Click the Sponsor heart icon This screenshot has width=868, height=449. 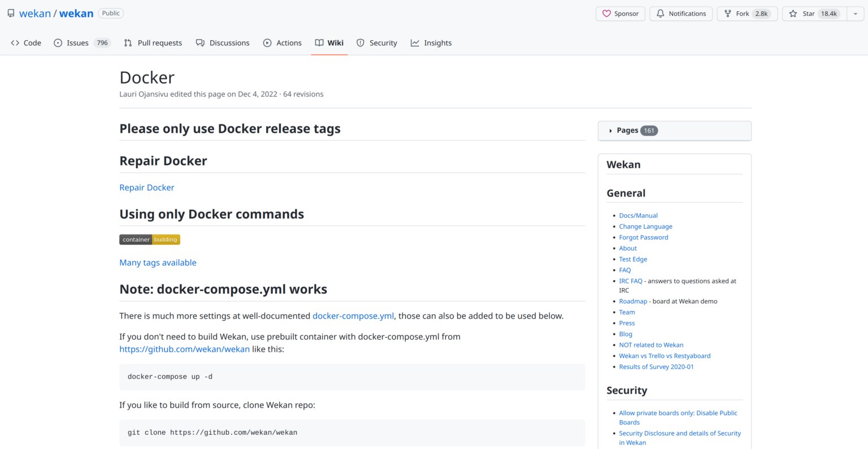(606, 13)
